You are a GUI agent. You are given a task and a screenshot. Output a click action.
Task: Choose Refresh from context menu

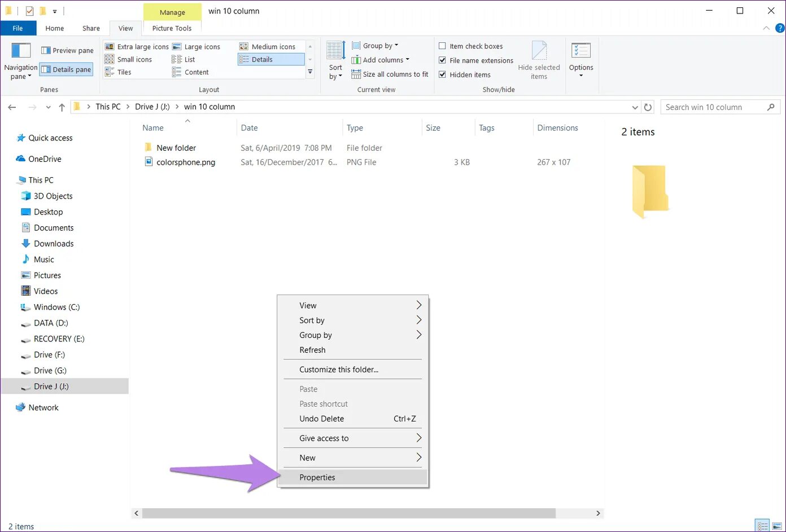tap(353, 350)
